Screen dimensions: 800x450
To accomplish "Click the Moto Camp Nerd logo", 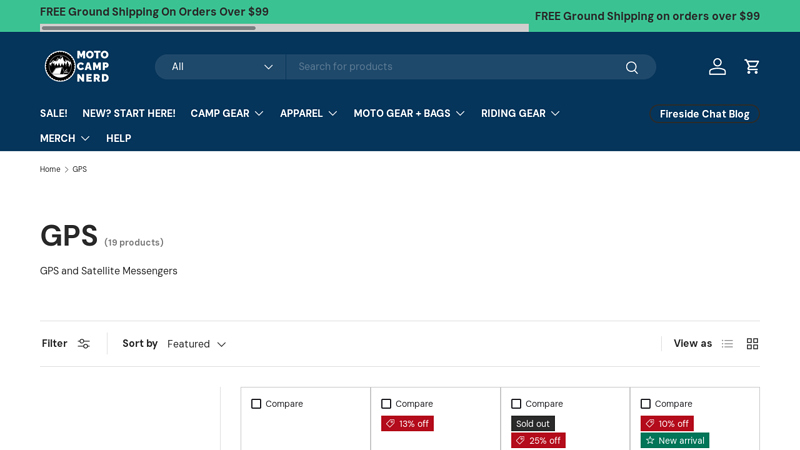I will click(x=77, y=66).
